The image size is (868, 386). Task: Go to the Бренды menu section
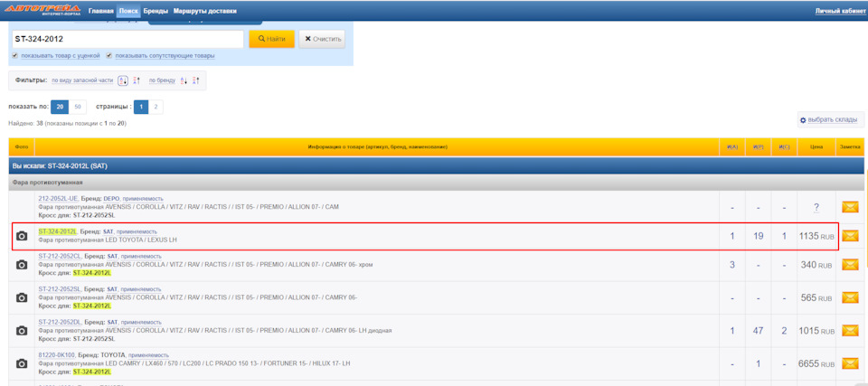point(156,12)
